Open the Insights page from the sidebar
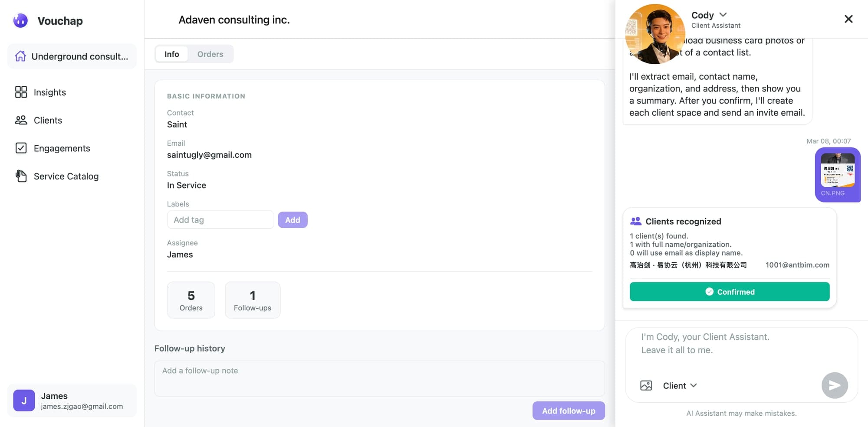Screen dimensions: 868x427 click(49, 92)
